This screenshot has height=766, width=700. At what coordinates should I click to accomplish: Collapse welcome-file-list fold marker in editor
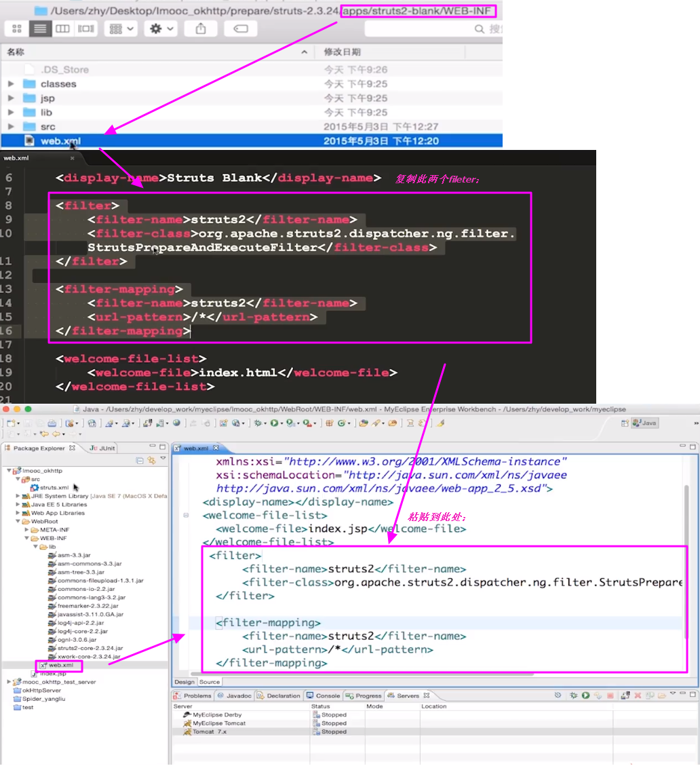pyautogui.click(x=186, y=515)
